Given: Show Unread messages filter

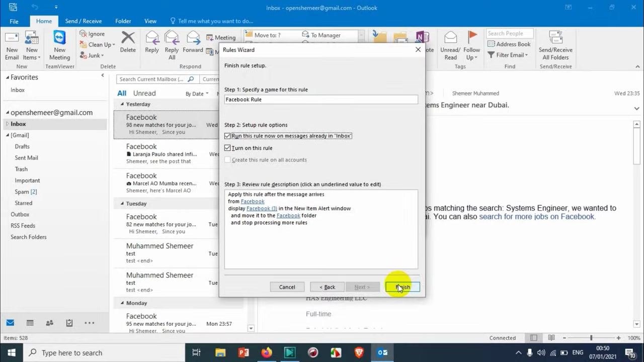Looking at the screenshot, I should coord(144,93).
